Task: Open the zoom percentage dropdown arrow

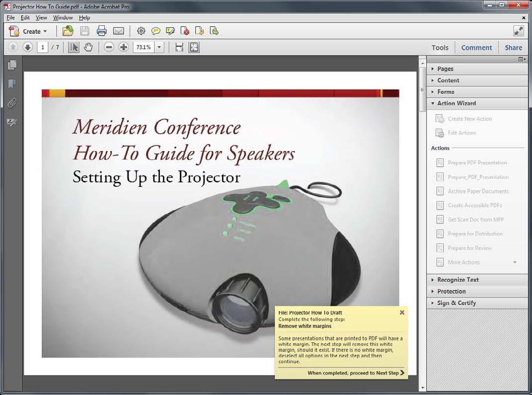Action: point(159,47)
